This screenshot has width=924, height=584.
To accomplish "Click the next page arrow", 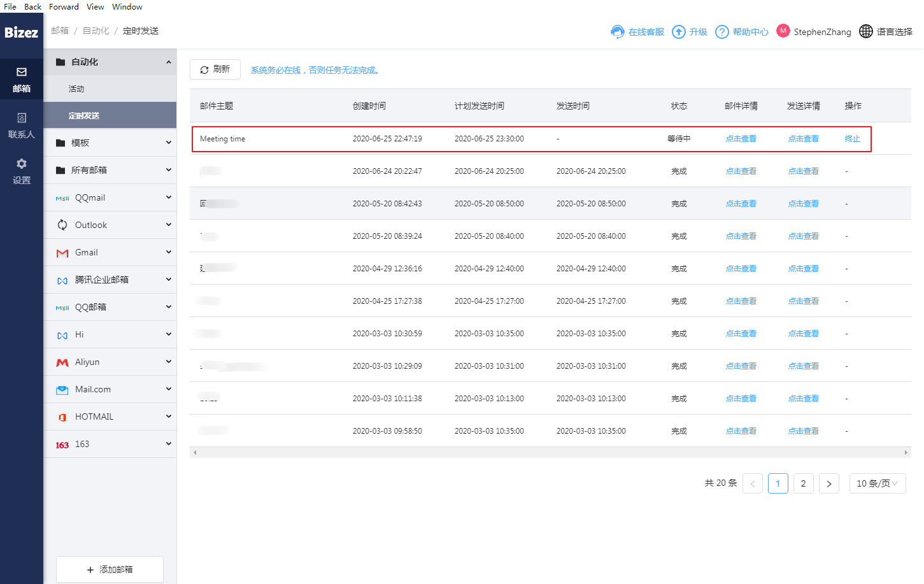I will point(829,483).
